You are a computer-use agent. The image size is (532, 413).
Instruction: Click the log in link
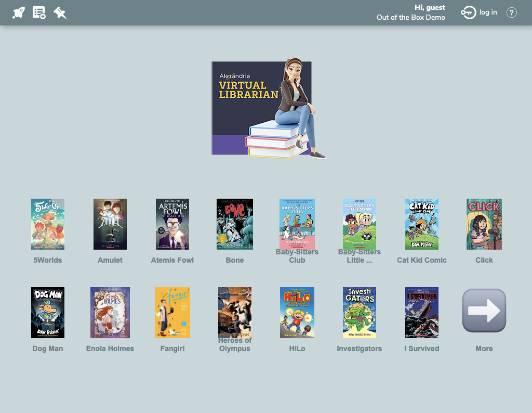[x=488, y=12]
